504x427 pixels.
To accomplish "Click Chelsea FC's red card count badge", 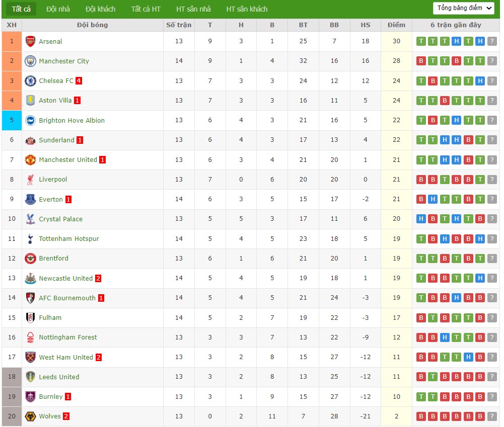I will [79, 81].
